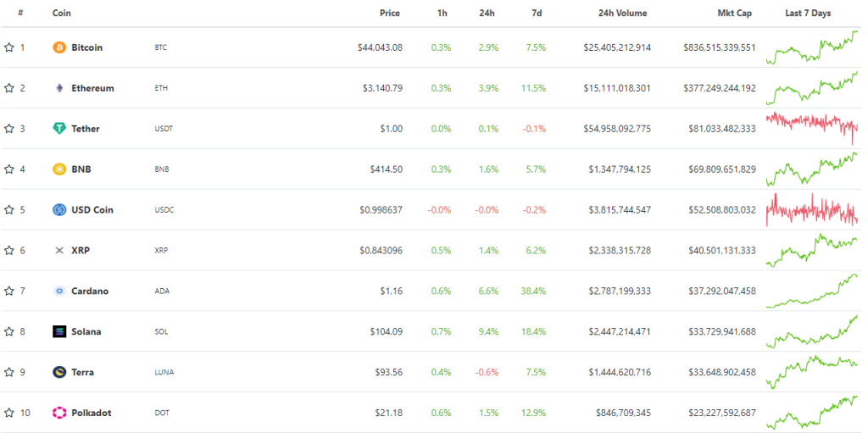This screenshot has width=868, height=433.
Task: Click the Ethereum logo icon
Action: pyautogui.click(x=59, y=88)
